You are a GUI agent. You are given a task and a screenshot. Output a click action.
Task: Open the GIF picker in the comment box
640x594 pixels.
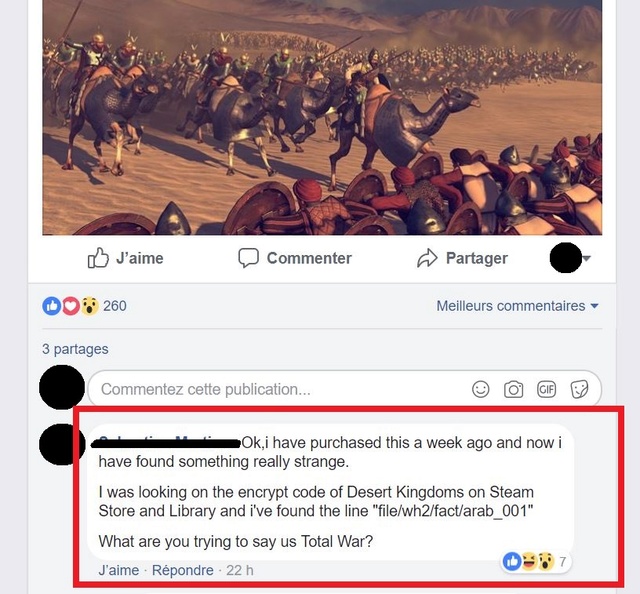coord(546,389)
